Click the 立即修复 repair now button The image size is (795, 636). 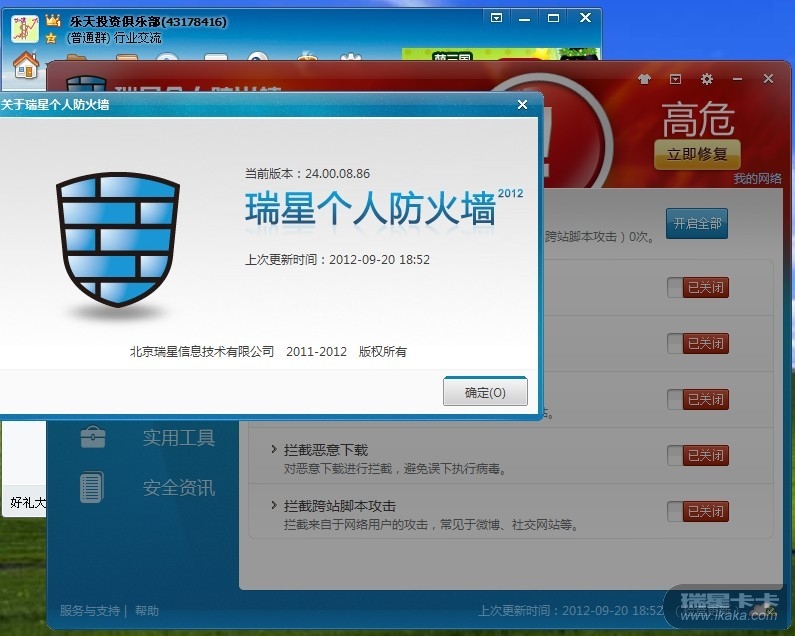[x=697, y=154]
